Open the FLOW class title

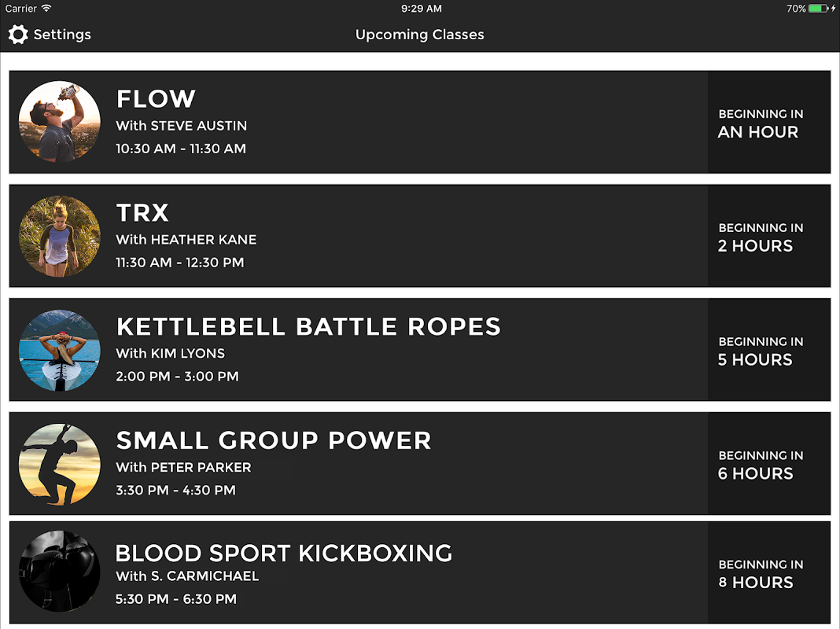[x=156, y=99]
